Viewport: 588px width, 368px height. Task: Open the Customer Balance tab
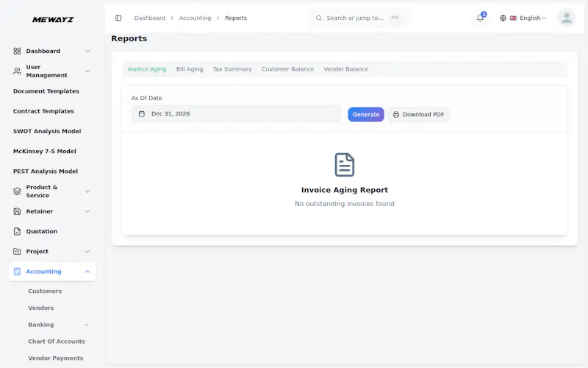(287, 69)
